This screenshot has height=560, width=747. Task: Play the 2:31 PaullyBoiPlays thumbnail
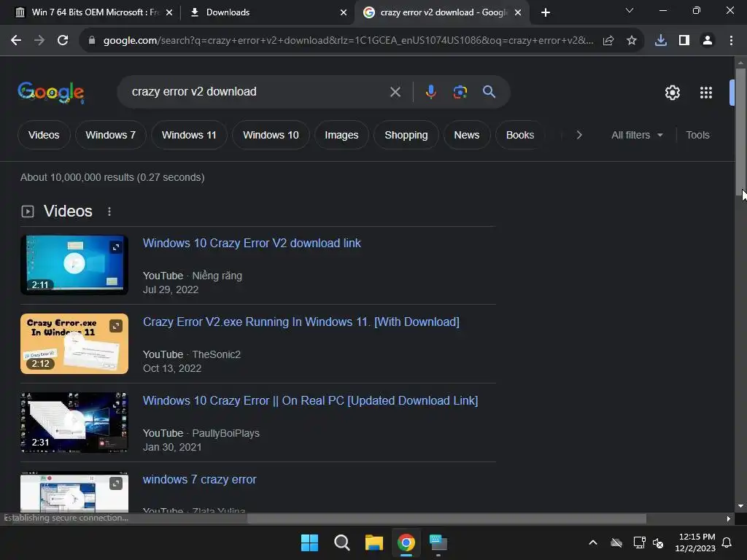[74, 422]
